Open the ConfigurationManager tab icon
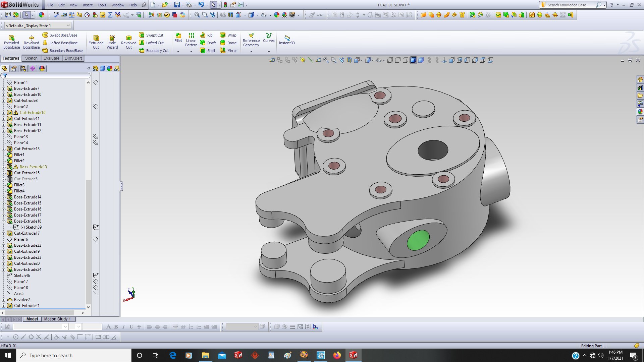Viewport: 644px width, 362px height. click(x=23, y=68)
